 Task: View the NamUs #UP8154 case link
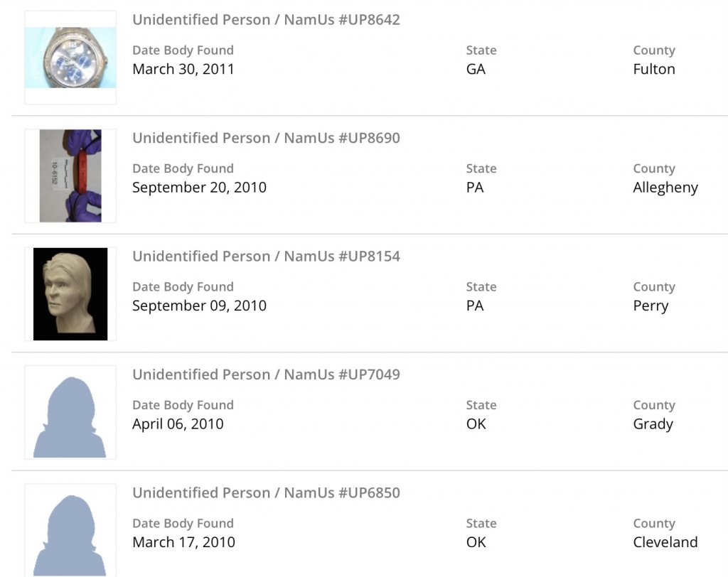point(266,256)
